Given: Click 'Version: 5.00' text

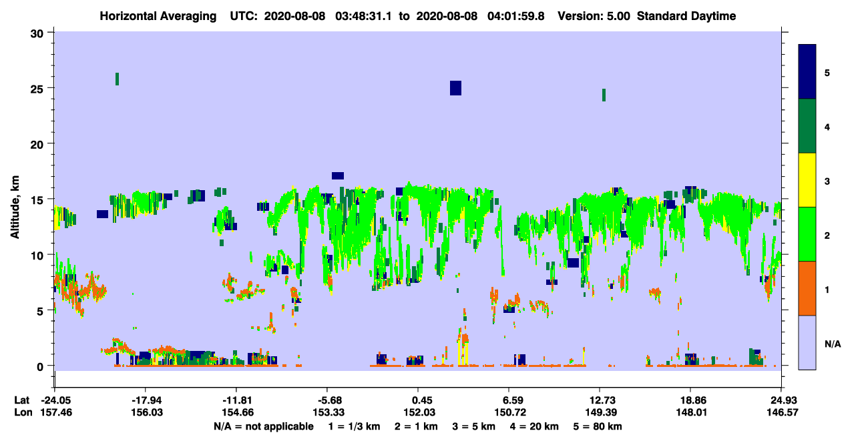Looking at the screenshot, I should coord(594,16).
